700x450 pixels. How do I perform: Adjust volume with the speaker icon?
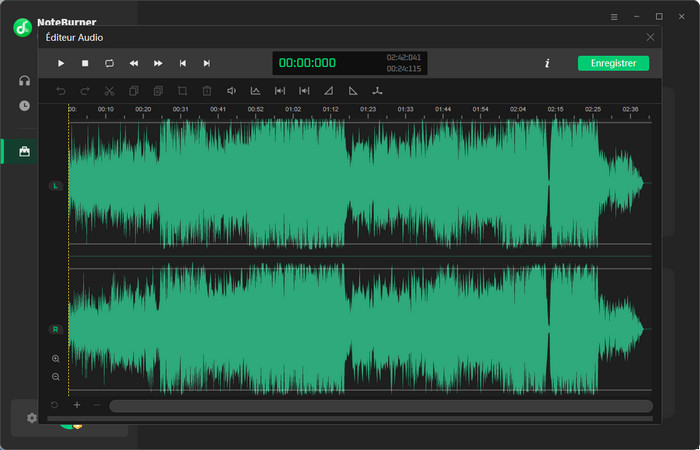click(231, 91)
